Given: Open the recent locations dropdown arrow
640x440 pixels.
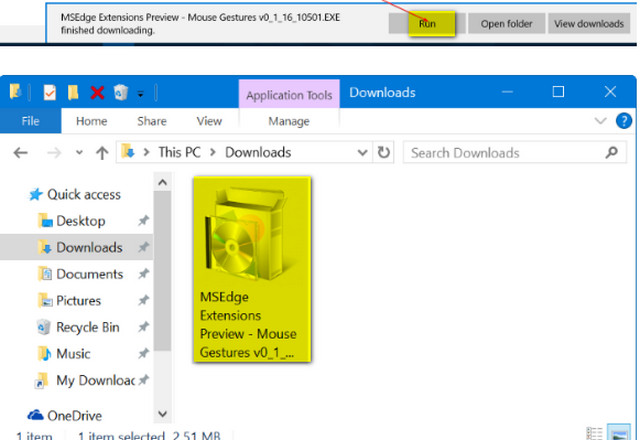Looking at the screenshot, I should click(79, 153).
